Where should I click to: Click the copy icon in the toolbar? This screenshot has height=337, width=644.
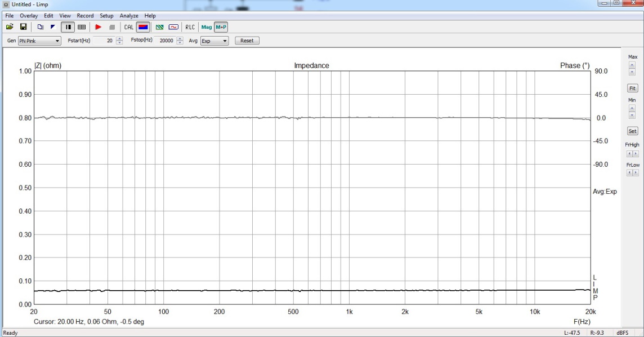pyautogui.click(x=41, y=27)
